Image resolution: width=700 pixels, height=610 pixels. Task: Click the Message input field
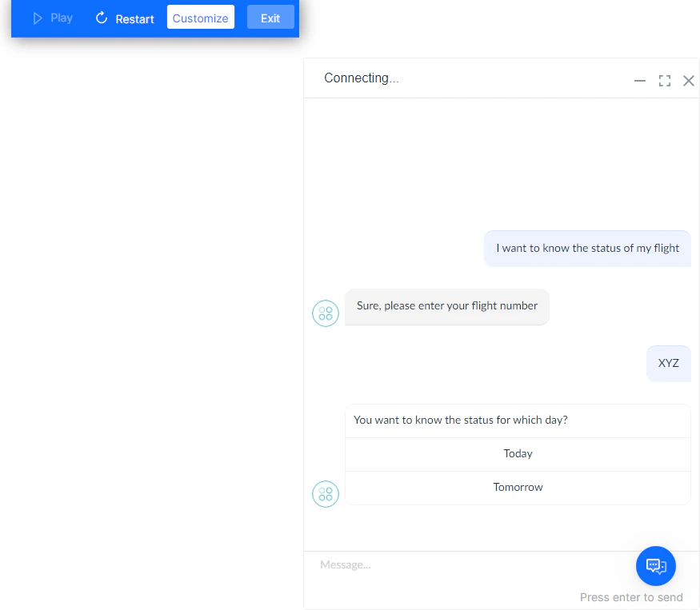[474, 565]
